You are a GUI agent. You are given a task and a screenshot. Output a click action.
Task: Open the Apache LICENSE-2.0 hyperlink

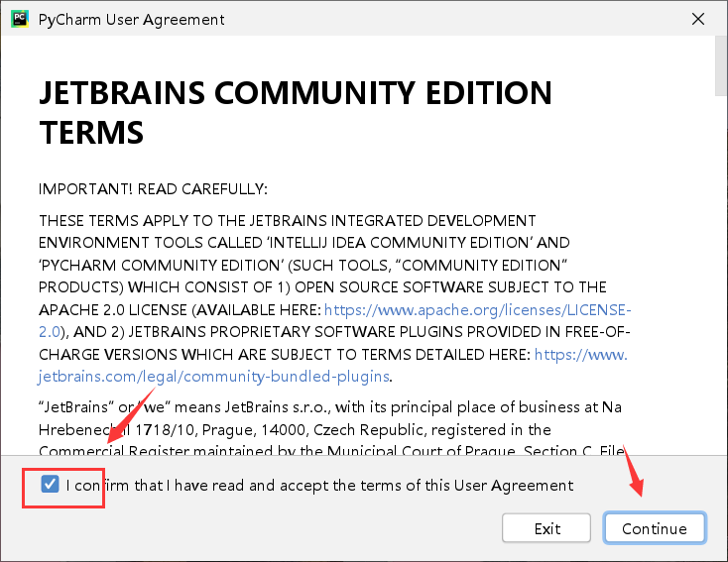(x=477, y=309)
